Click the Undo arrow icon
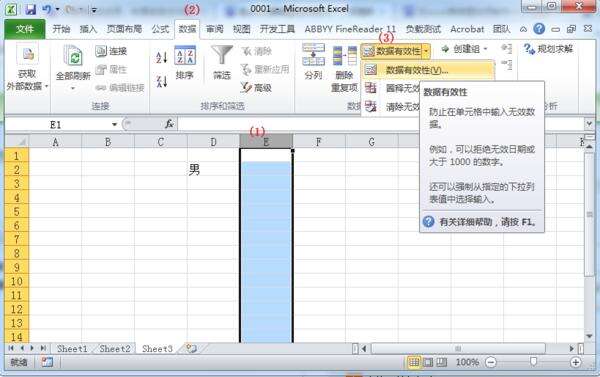The width and height of the screenshot is (600, 377). pyautogui.click(x=47, y=9)
